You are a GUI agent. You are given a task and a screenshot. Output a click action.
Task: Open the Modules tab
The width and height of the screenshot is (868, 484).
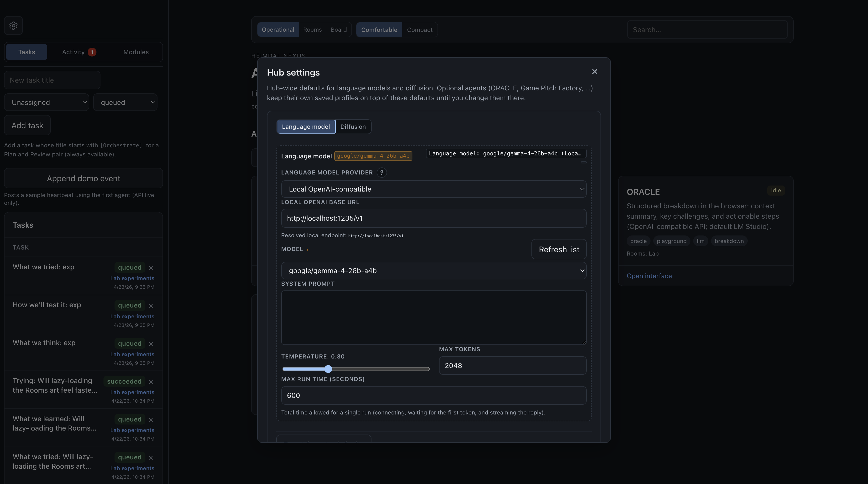pos(136,52)
